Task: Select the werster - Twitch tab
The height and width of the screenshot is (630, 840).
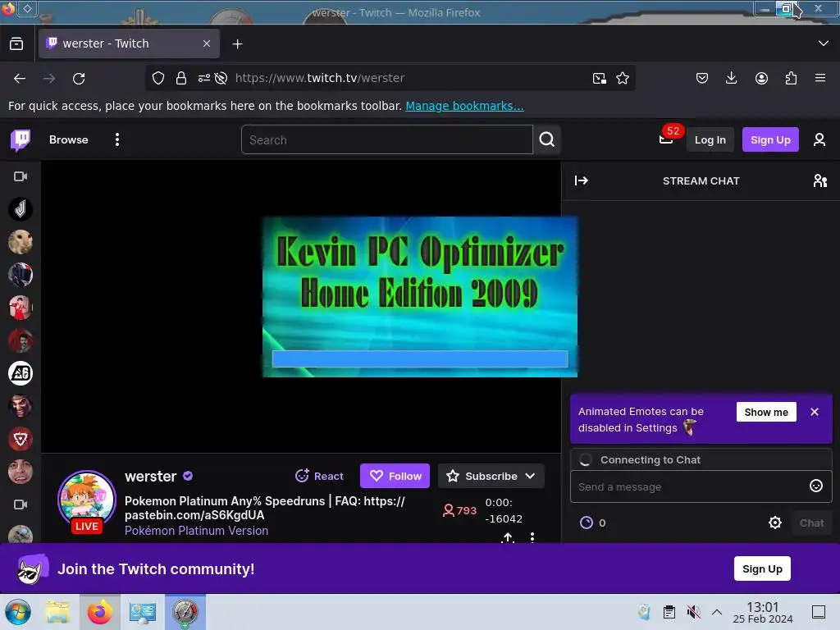Action: point(129,43)
